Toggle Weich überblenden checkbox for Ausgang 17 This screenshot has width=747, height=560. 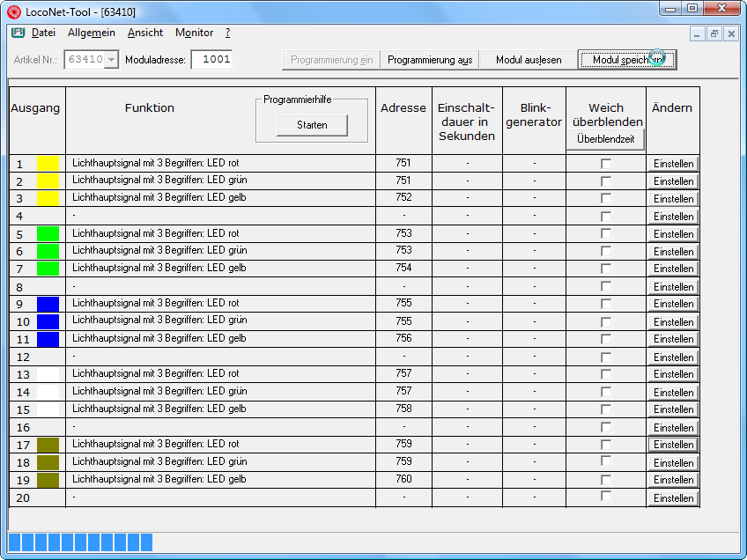click(x=606, y=445)
